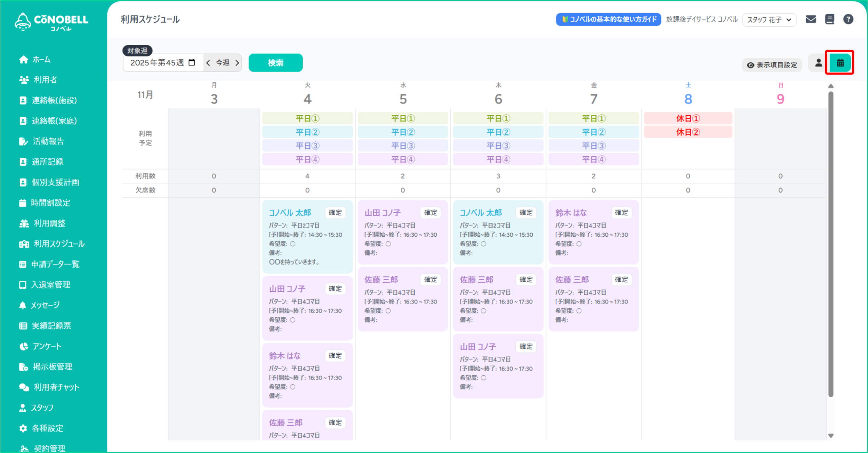Click 確定 status on 鈴木 はな Friday card

[x=621, y=213]
